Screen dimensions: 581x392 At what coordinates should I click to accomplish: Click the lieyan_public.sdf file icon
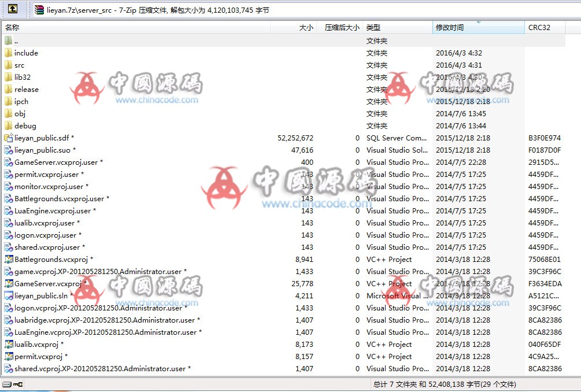point(8,138)
